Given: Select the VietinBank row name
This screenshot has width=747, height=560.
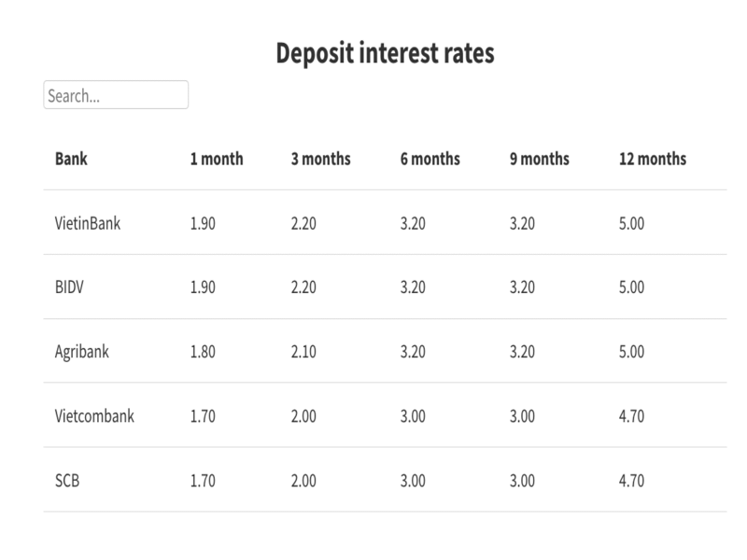Looking at the screenshot, I should coord(88,223).
